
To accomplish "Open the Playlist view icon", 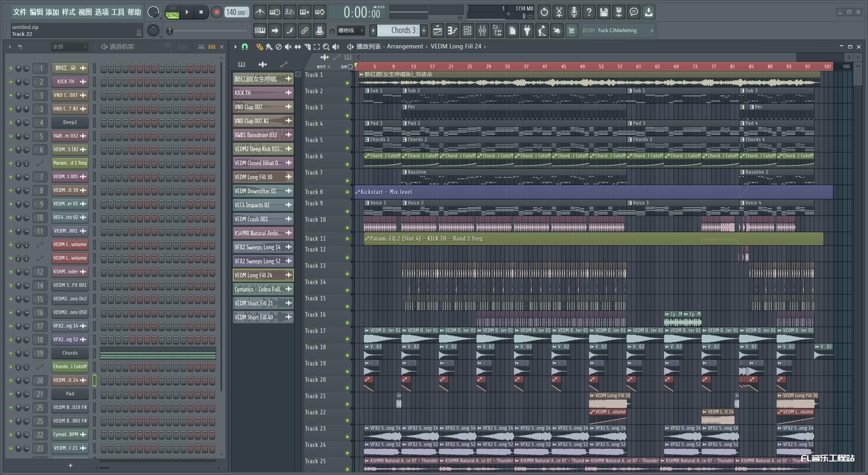I will 437,31.
